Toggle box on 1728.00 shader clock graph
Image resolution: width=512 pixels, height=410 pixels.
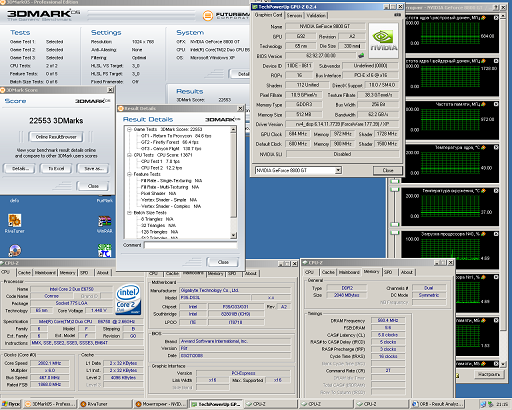point(496,61)
